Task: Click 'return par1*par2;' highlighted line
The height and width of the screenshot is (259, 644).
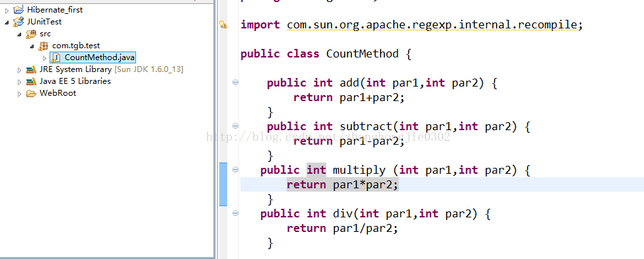Action: (x=343, y=184)
